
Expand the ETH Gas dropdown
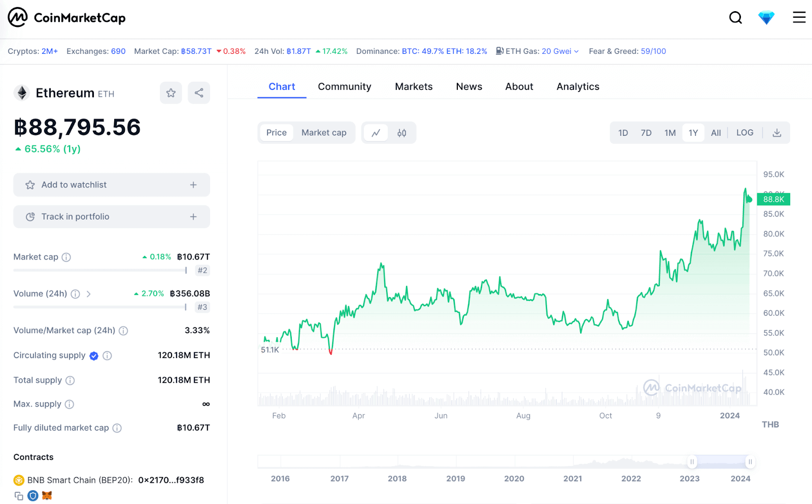pos(576,51)
